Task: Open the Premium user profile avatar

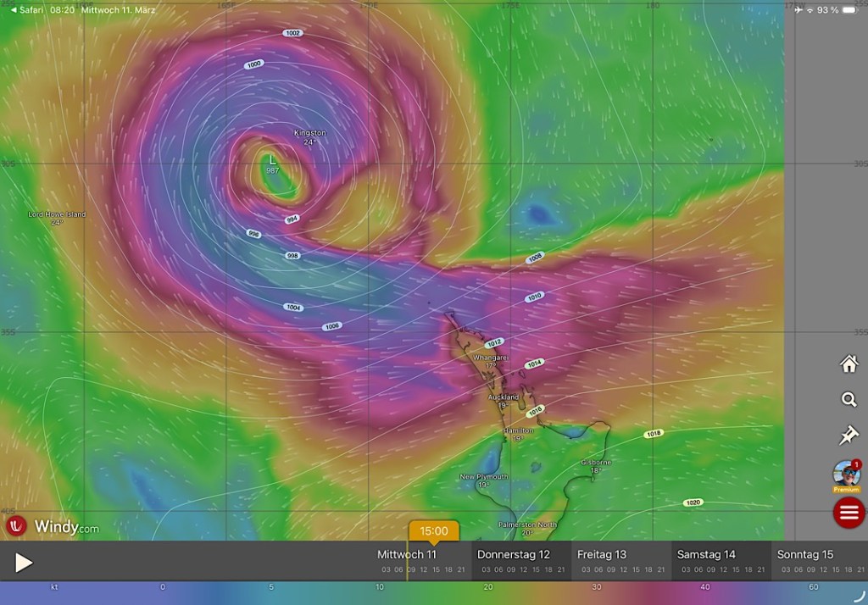Action: point(847,475)
